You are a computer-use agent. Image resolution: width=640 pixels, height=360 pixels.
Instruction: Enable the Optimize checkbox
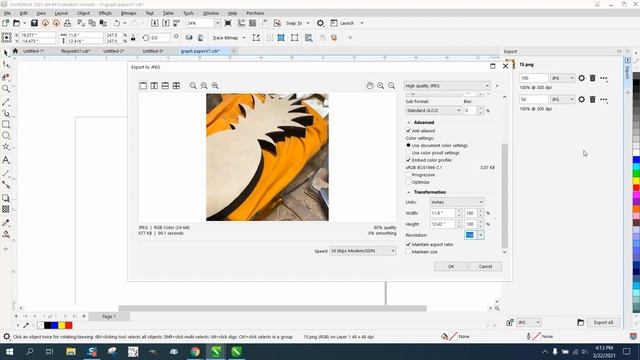[408, 182]
